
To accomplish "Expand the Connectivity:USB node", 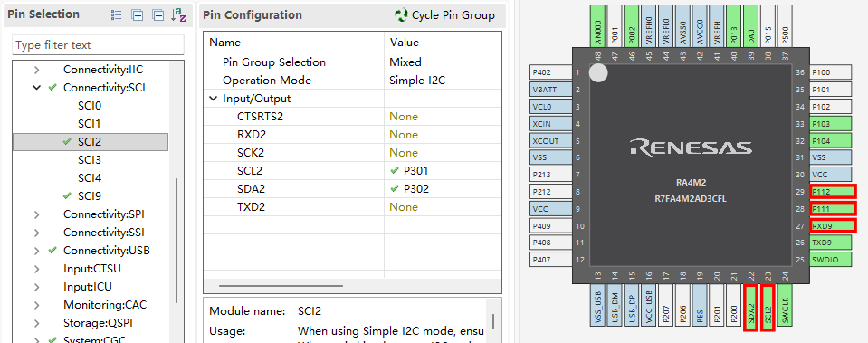I will (x=36, y=251).
